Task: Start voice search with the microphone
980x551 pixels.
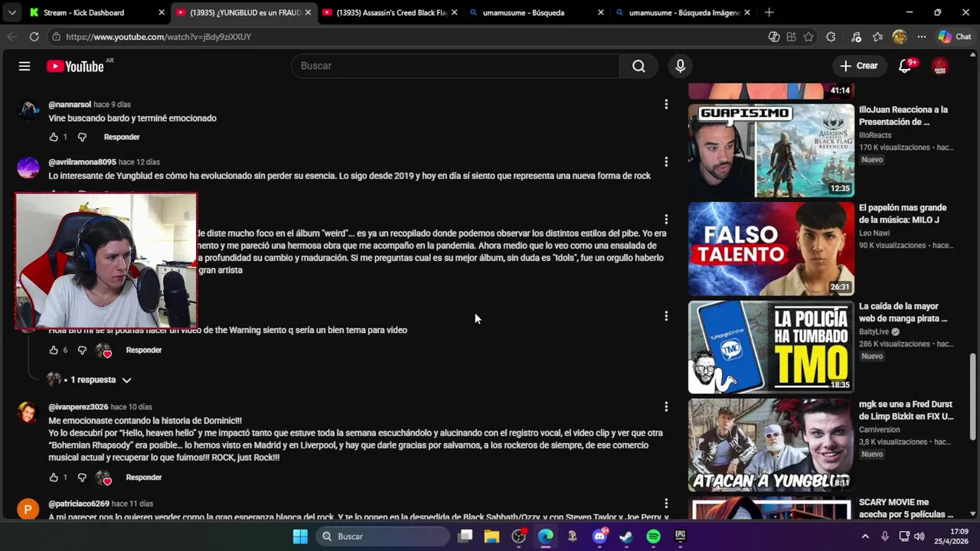Action: (680, 66)
